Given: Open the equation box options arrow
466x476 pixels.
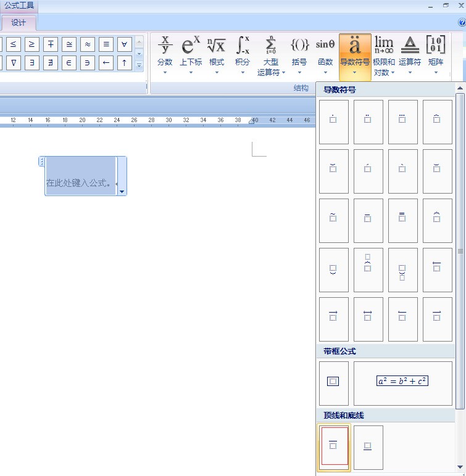Looking at the screenshot, I should coord(122,192).
